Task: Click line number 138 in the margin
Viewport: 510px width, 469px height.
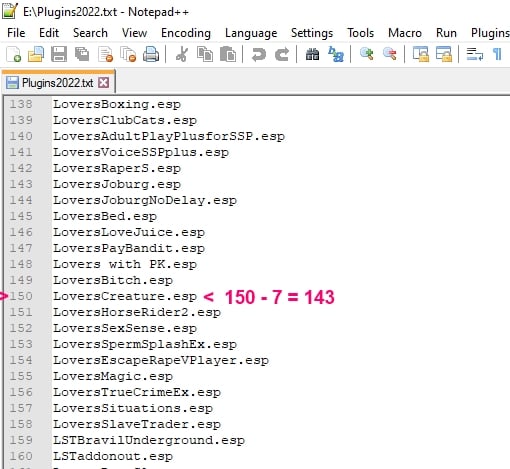Action: click(x=21, y=104)
